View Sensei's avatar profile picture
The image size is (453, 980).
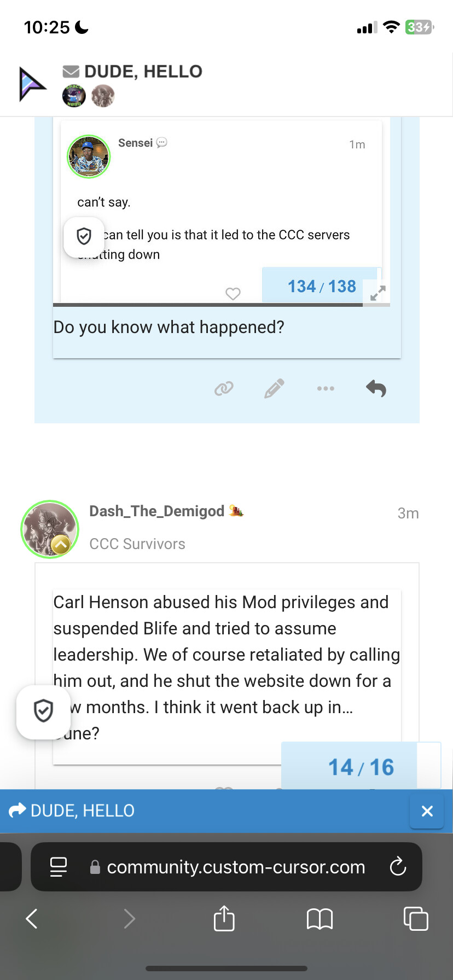point(89,156)
